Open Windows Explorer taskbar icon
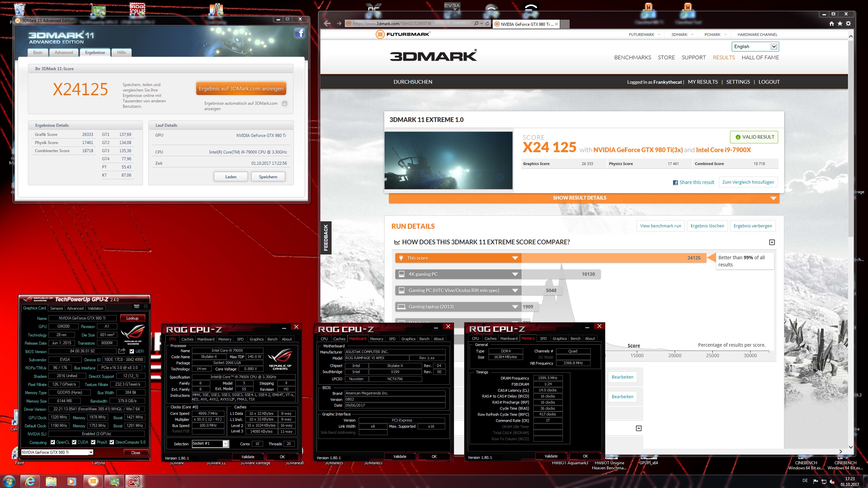868x488 pixels. point(51,481)
